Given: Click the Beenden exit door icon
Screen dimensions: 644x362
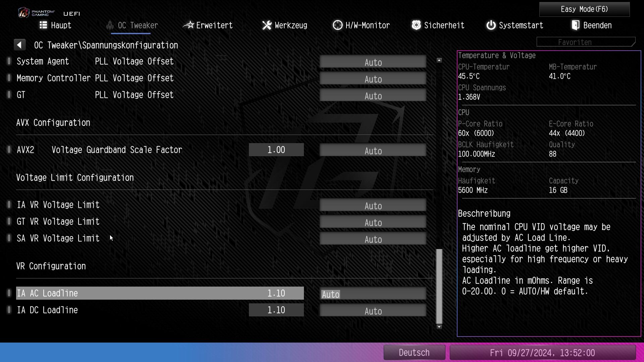Looking at the screenshot, I should pyautogui.click(x=576, y=25).
